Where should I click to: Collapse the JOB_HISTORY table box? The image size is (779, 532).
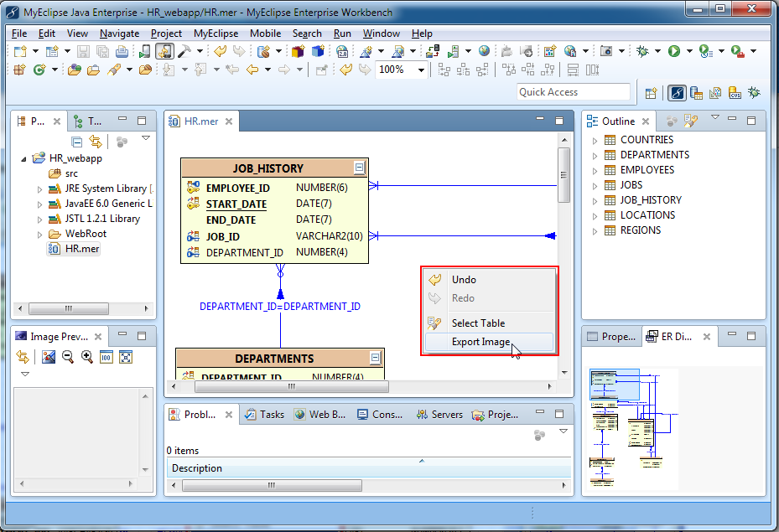click(359, 168)
